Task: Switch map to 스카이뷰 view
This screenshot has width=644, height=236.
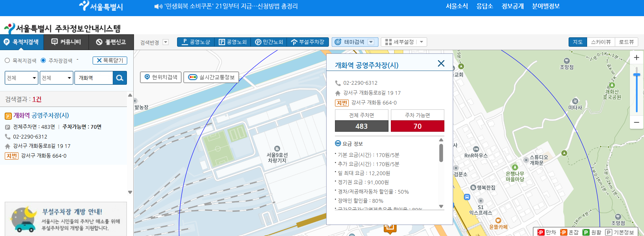Action: tap(601, 42)
